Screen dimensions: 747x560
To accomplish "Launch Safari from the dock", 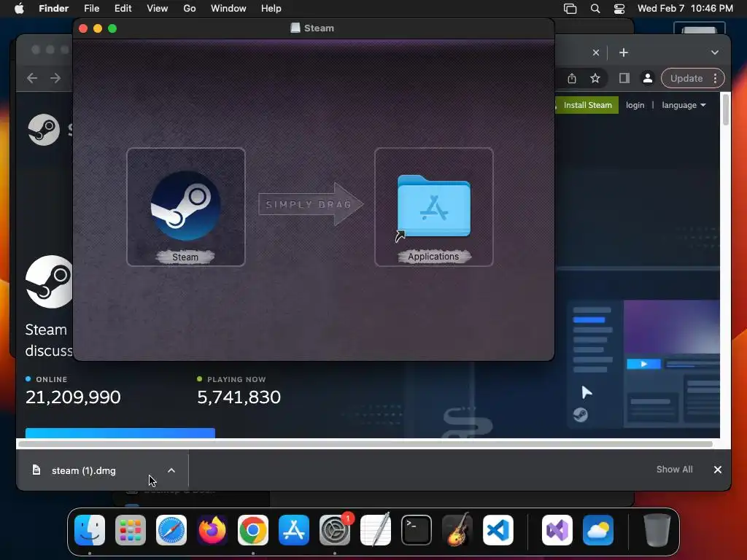I will tap(171, 530).
